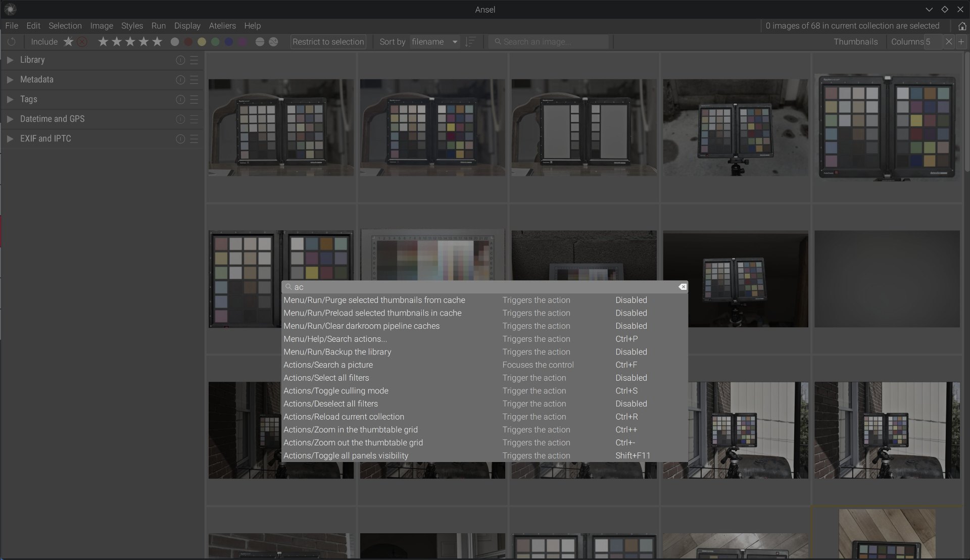Click the info icon on the Tags row
Image resolution: width=970 pixels, height=560 pixels.
(180, 99)
